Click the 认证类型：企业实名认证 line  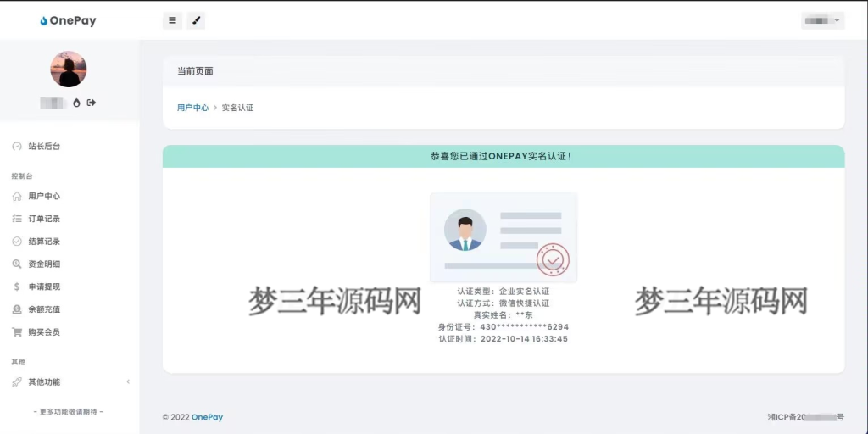(504, 292)
